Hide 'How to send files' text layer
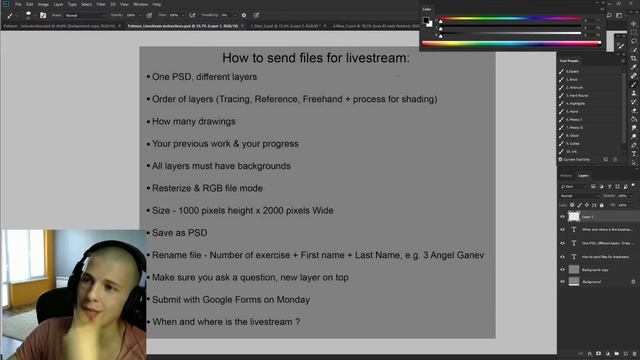Screen dimensions: 640x360 pos(562,257)
